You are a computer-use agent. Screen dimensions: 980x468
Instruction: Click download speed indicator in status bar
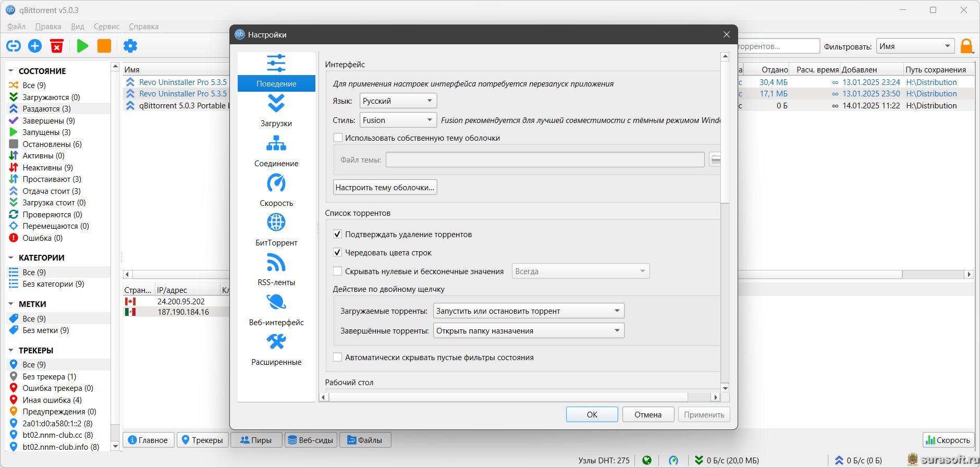click(727, 460)
